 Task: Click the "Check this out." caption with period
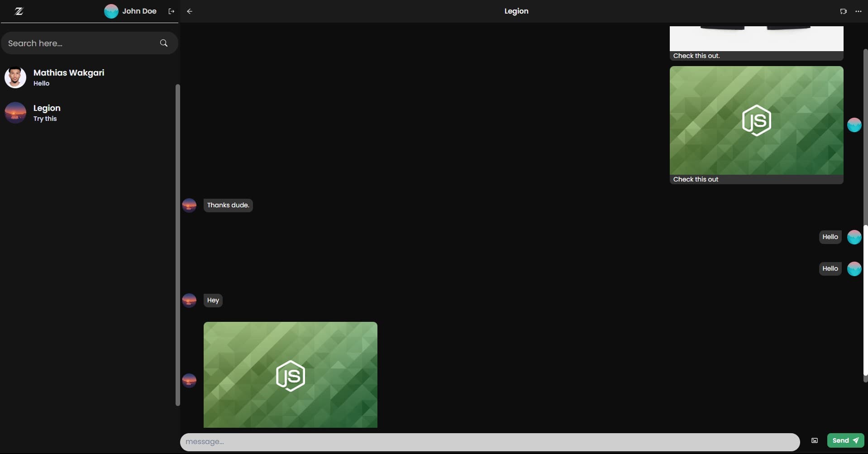[696, 56]
